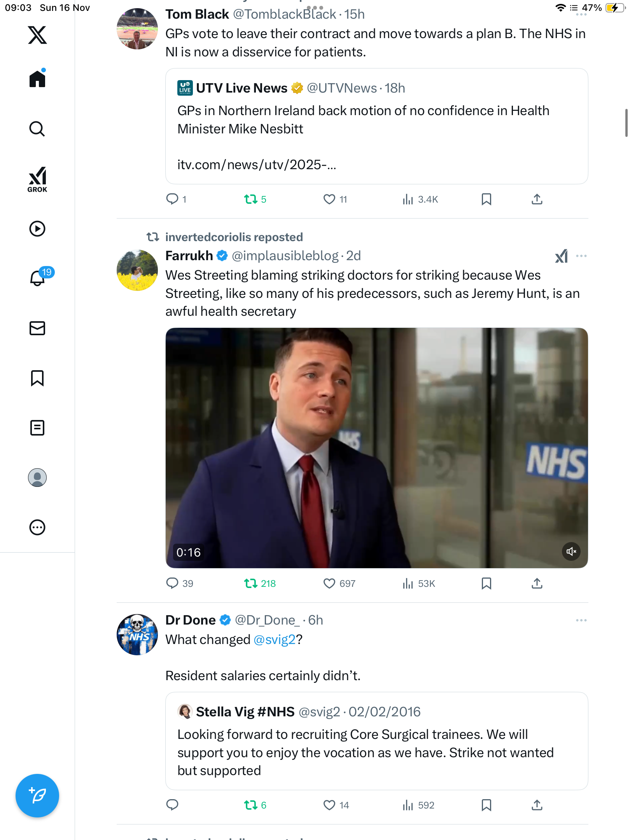Open more options on Farrukh's post

581,256
